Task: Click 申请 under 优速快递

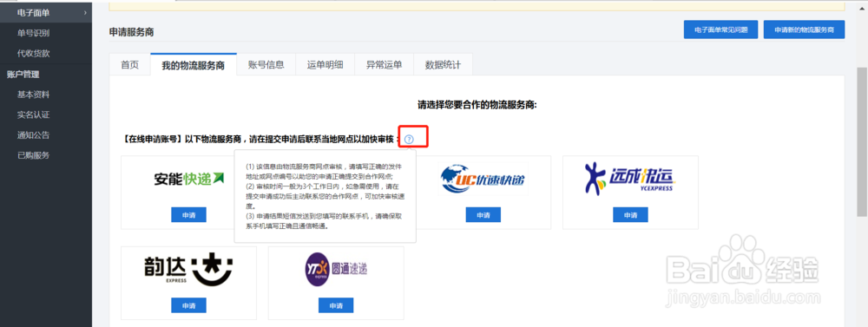Action: [x=483, y=215]
